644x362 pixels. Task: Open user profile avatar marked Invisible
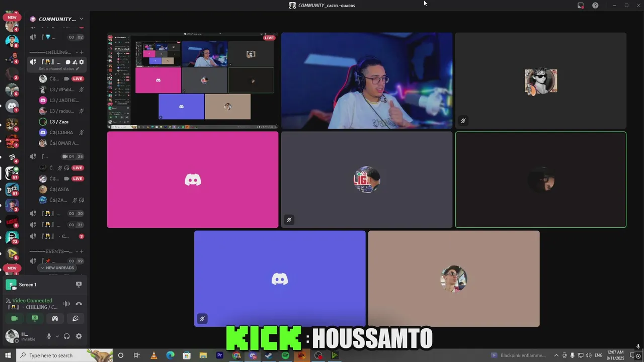(12, 336)
